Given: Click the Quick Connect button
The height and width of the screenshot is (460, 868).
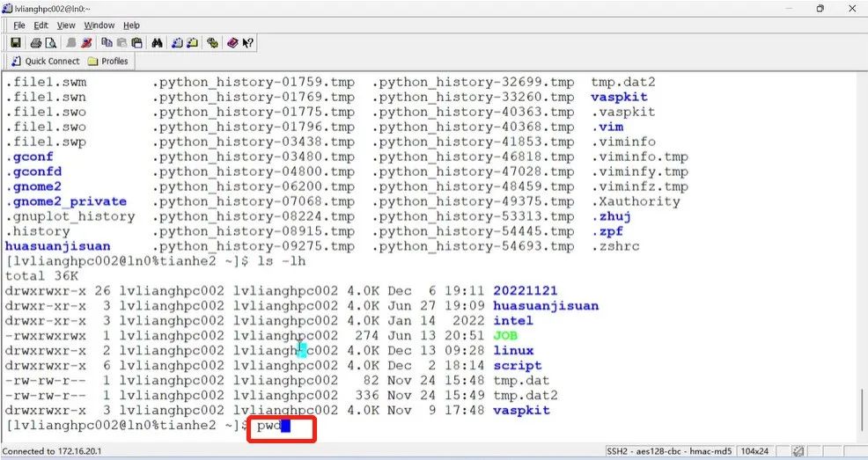Looking at the screenshot, I should point(46,61).
